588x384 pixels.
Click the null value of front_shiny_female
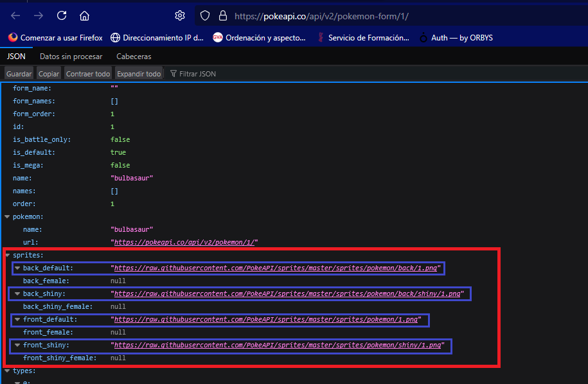[118, 358]
